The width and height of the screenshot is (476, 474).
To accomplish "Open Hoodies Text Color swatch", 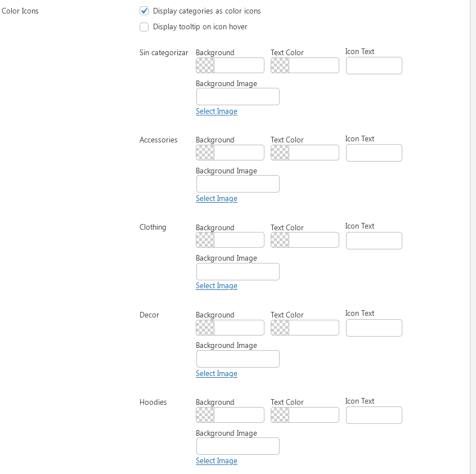I will coord(280,415).
